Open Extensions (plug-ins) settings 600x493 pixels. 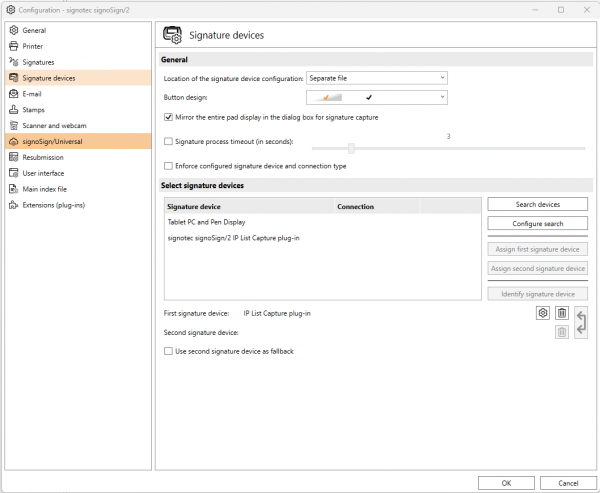coord(78,205)
